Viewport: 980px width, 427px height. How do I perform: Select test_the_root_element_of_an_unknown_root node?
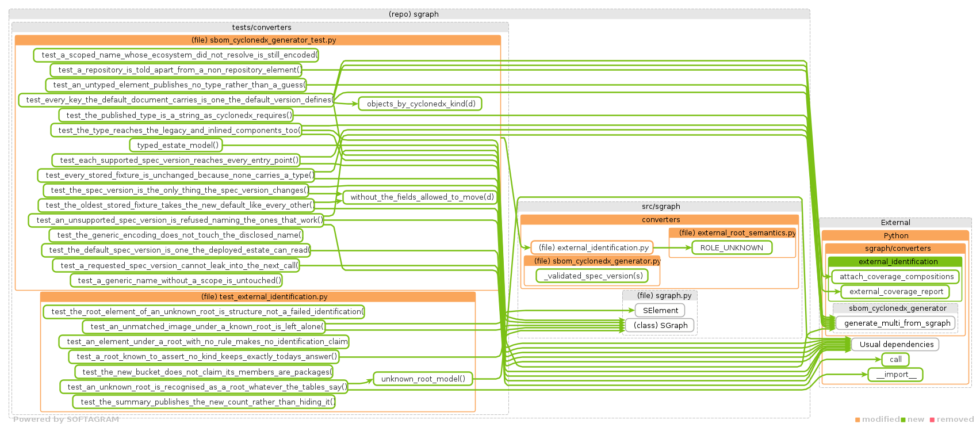[204, 311]
